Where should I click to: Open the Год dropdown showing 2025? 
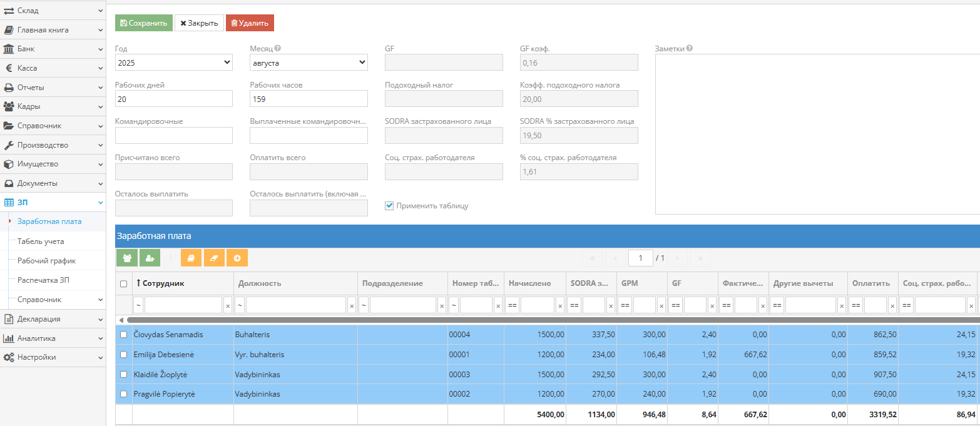tap(173, 63)
